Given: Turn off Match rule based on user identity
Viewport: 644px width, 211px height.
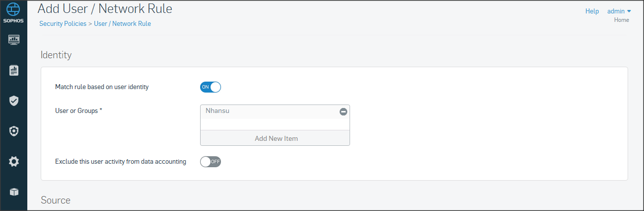Looking at the screenshot, I should 210,87.
